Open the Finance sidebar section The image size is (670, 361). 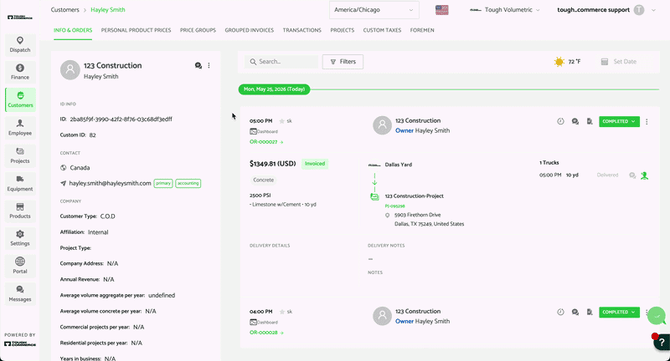[x=20, y=72]
